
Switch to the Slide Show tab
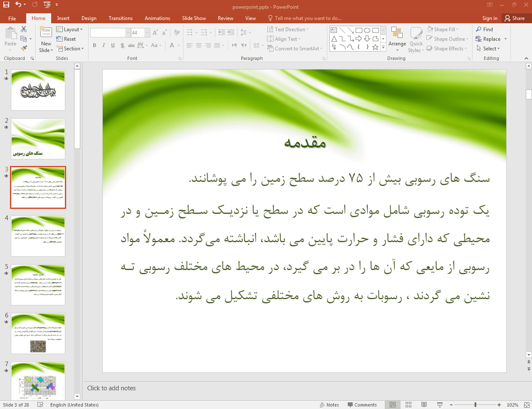(194, 18)
